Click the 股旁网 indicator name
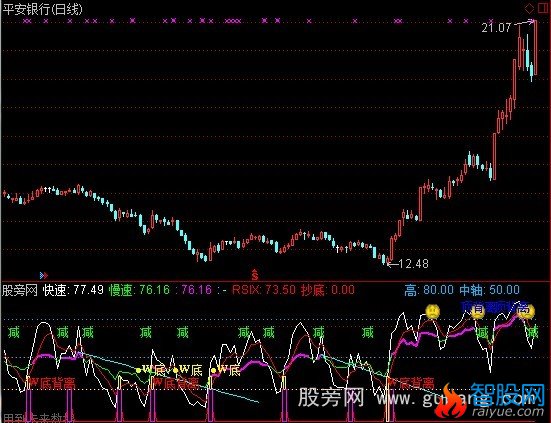551x423 pixels. coord(20,290)
